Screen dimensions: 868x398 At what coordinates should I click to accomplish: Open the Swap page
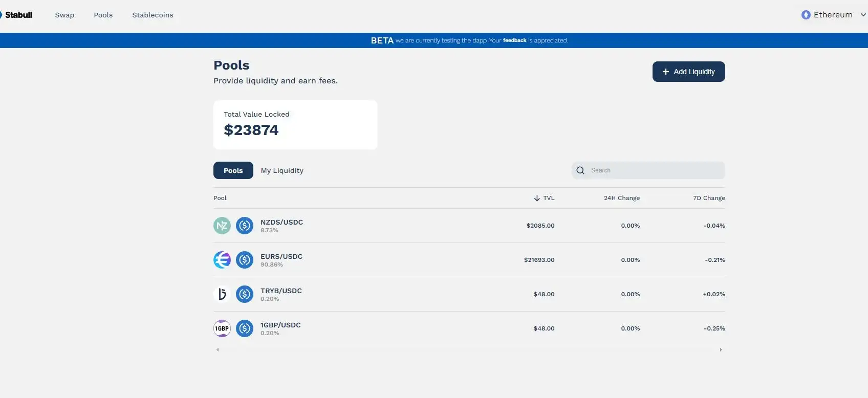click(x=64, y=15)
